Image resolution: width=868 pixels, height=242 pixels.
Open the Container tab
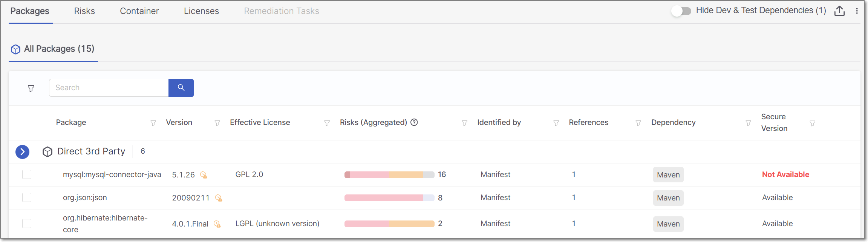tap(139, 11)
